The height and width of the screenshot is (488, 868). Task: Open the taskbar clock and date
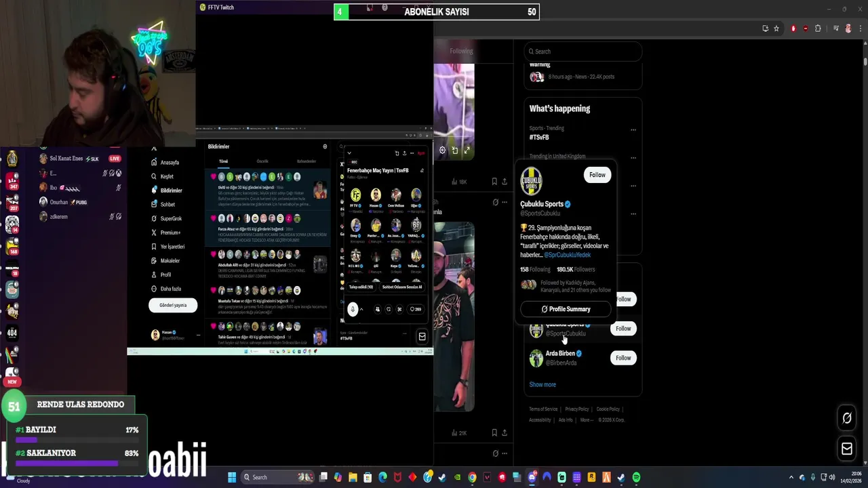pos(850,477)
